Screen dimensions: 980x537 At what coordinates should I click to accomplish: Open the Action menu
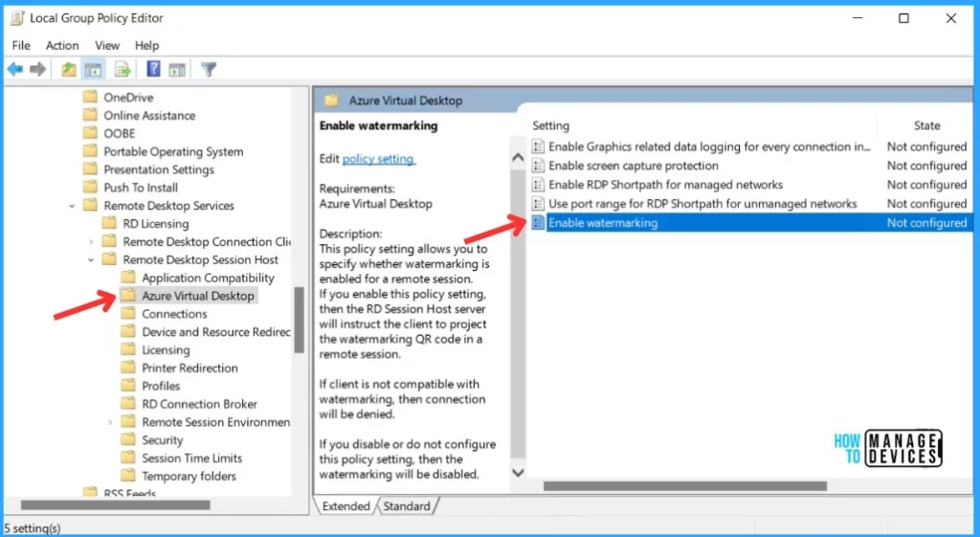tap(62, 46)
